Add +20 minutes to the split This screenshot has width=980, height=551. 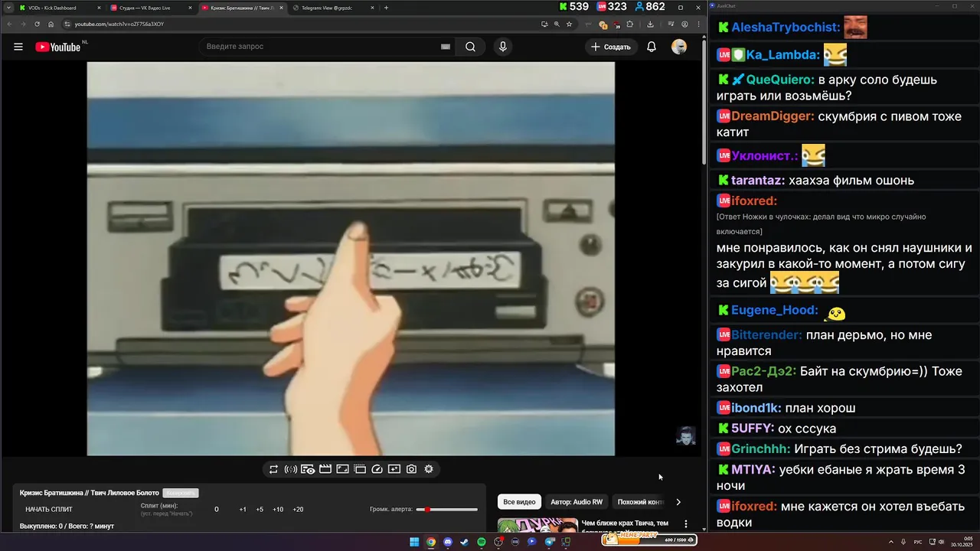[298, 509]
